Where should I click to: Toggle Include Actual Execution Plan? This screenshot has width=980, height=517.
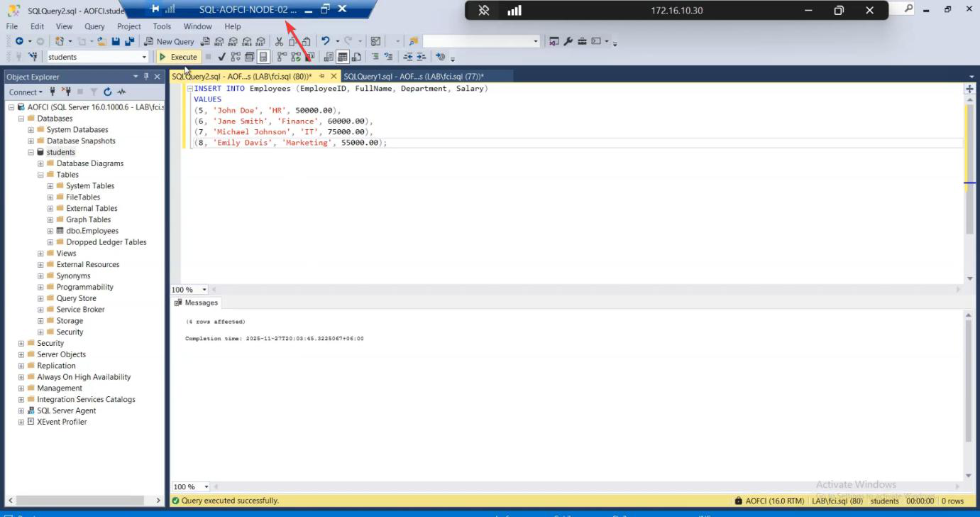coord(282,57)
